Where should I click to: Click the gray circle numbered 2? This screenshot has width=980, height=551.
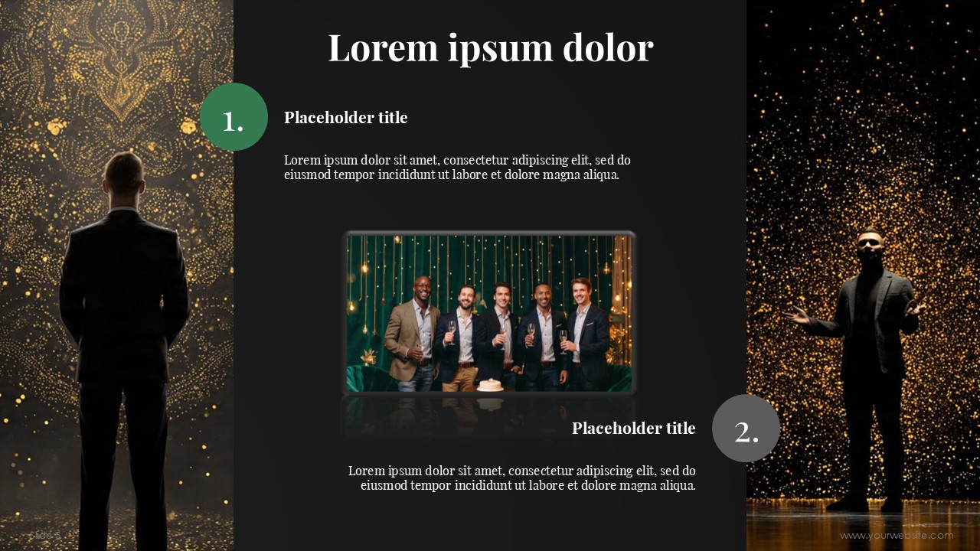pyautogui.click(x=746, y=429)
